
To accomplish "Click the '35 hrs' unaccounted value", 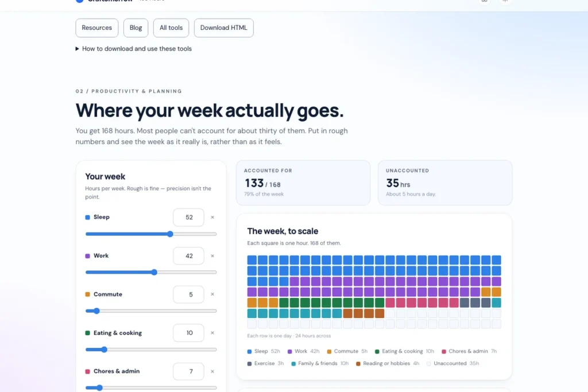I will click(398, 183).
